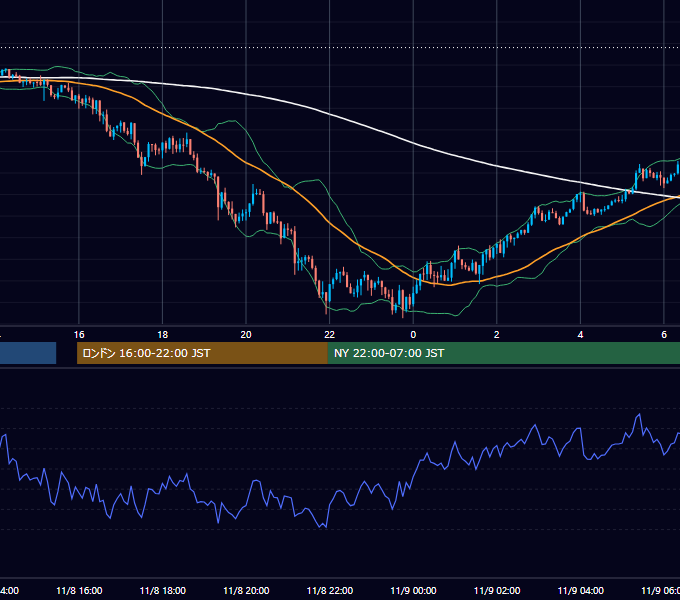Click the NY 22:00-07:00 JST session bar

point(503,353)
